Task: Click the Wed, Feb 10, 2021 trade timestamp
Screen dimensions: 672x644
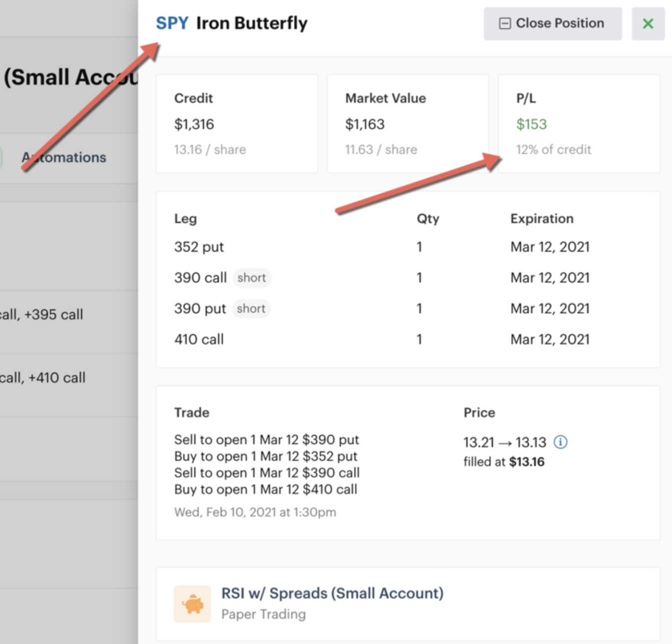Action: click(255, 512)
